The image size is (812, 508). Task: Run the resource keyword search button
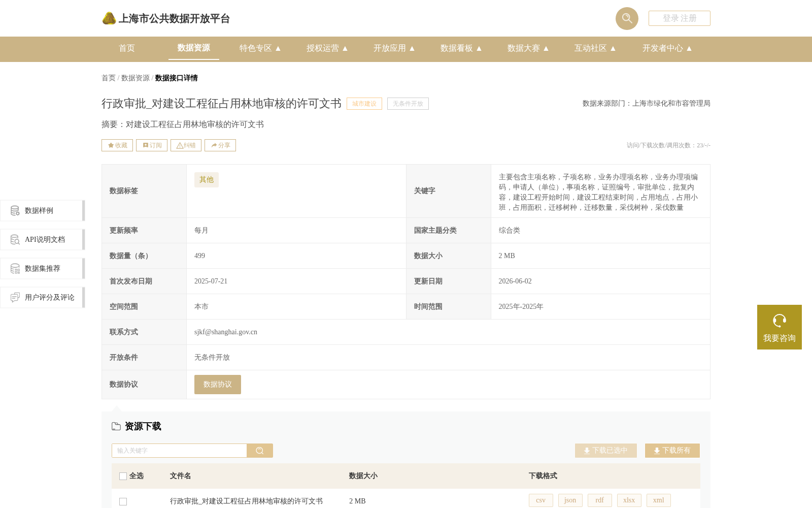[260, 451]
